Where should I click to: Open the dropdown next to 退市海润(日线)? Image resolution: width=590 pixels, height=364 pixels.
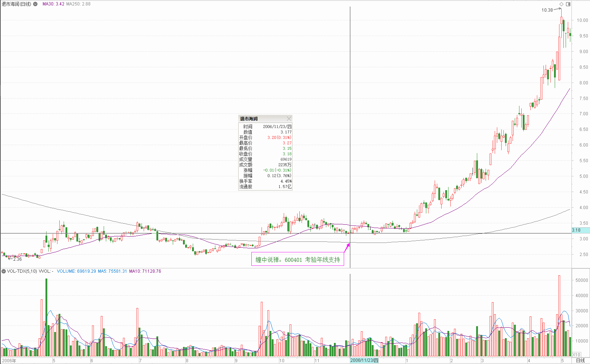click(x=35, y=4)
